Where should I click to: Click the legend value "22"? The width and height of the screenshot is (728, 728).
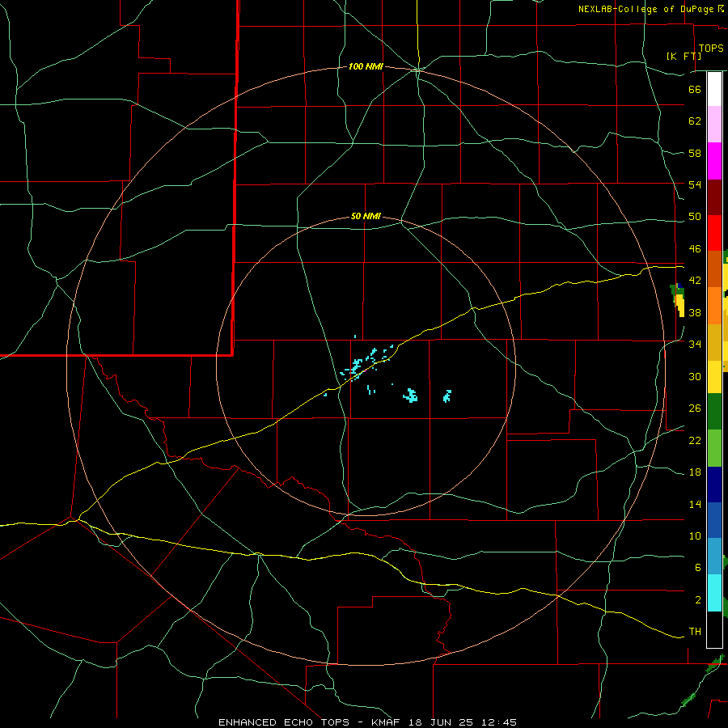695,440
